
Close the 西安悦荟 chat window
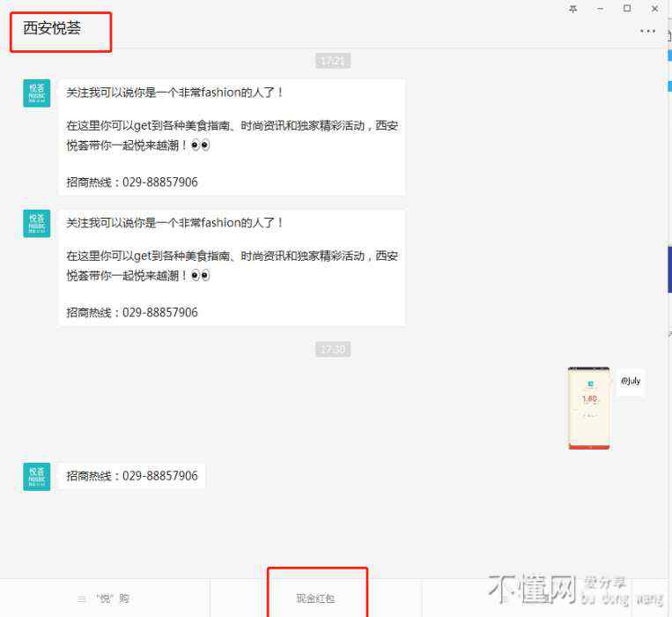654,9
